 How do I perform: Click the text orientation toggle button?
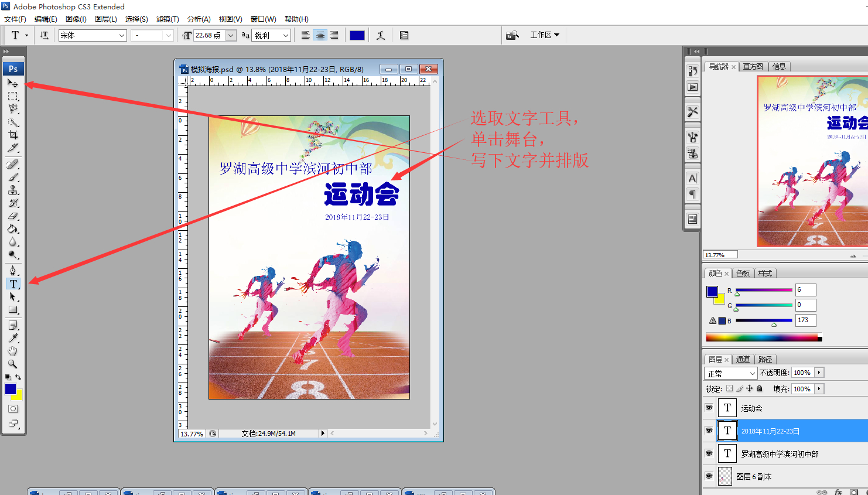coord(45,35)
